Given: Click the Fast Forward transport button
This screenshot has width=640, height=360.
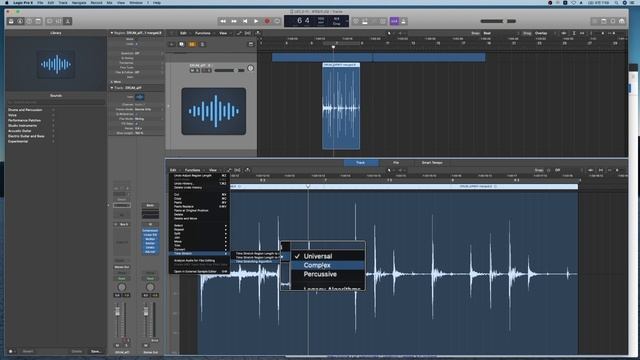Looking at the screenshot, I should pyautogui.click(x=234, y=21).
